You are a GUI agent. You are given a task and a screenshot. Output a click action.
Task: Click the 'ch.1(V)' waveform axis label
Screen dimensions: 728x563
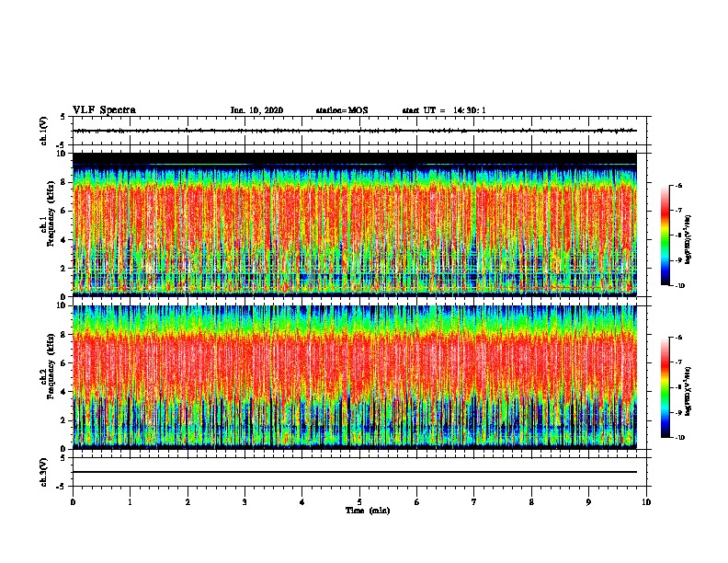44,131
